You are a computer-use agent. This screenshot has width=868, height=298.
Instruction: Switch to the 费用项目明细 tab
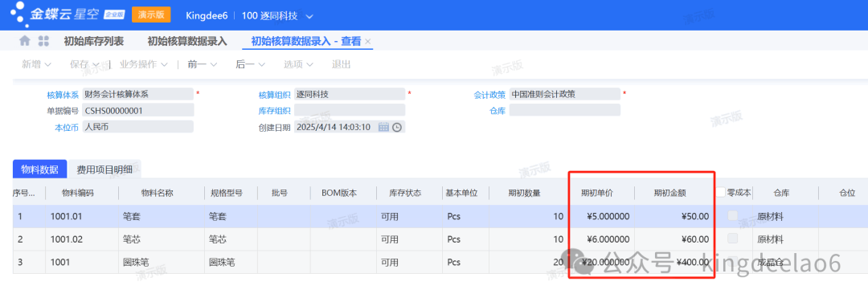[104, 169]
